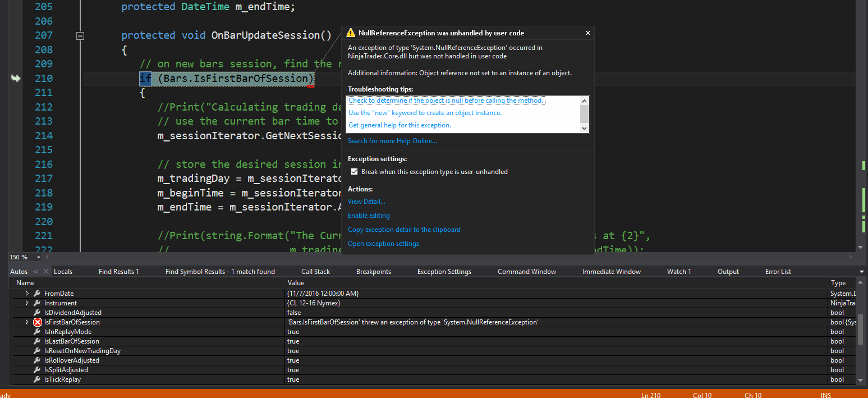Click the 'View Detail...' link
868x398 pixels.
[366, 202]
